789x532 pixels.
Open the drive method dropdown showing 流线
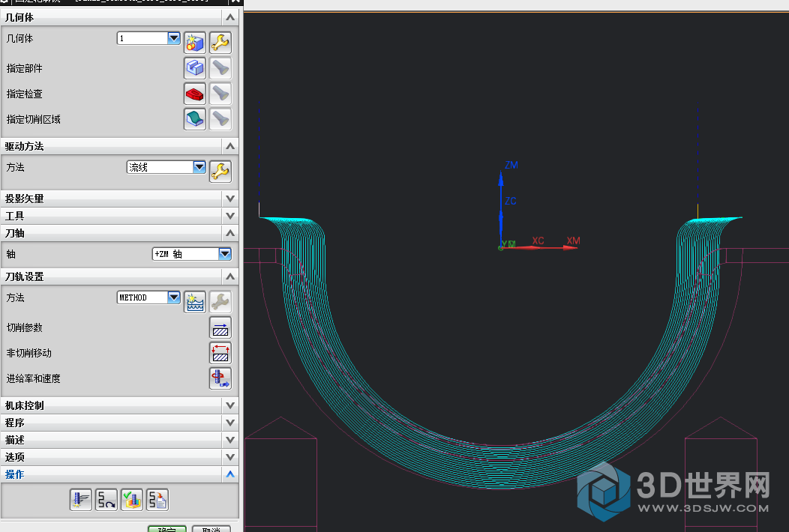[x=166, y=167]
